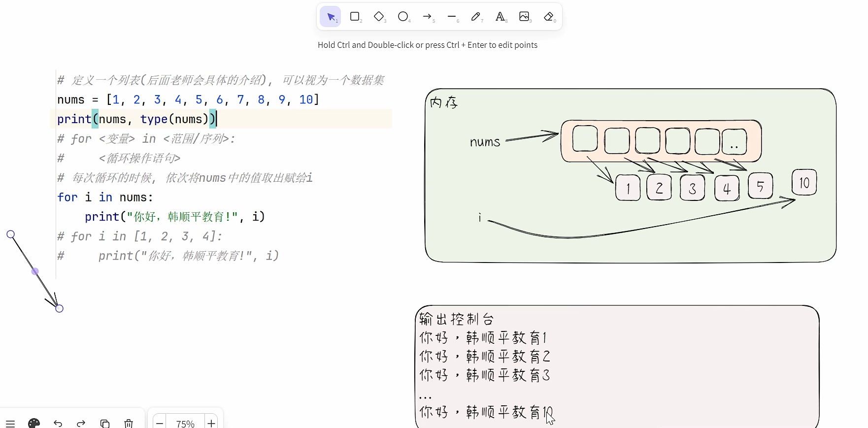The height and width of the screenshot is (428, 868).
Task: Click the comment '# for <变量> in <范围/序列>:'
Action: click(146, 139)
